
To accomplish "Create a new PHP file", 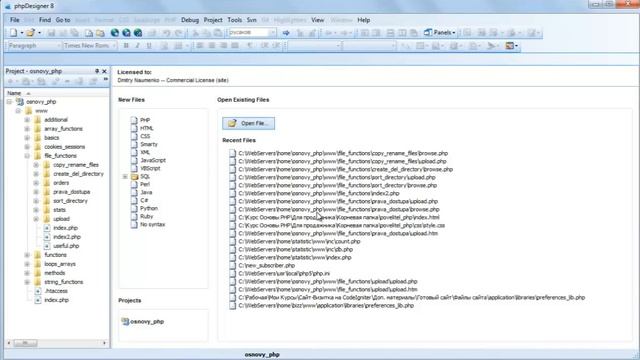I will 145,120.
